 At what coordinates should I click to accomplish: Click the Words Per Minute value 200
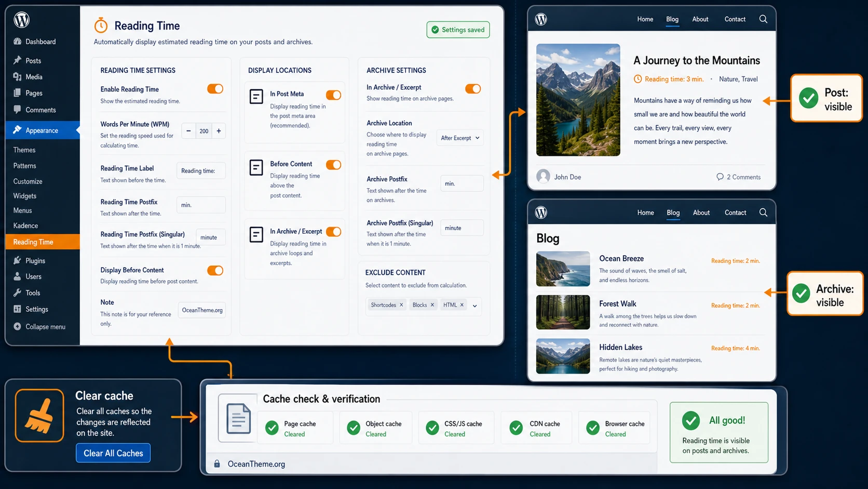point(204,131)
